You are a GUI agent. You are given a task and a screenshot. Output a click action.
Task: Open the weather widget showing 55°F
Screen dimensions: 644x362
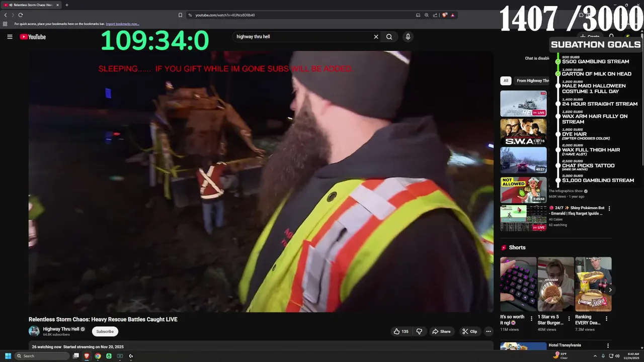(560, 355)
